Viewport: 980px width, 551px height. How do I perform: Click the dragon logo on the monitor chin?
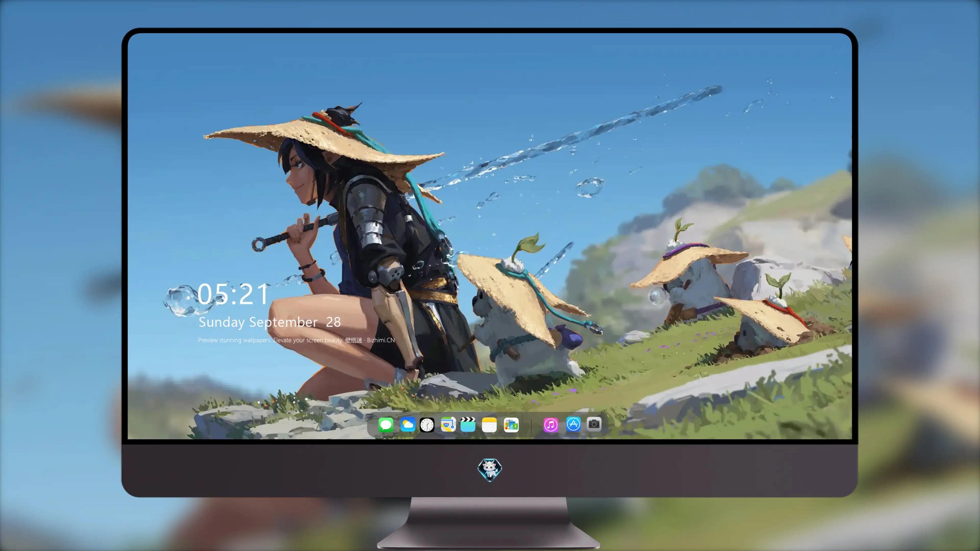click(x=490, y=470)
